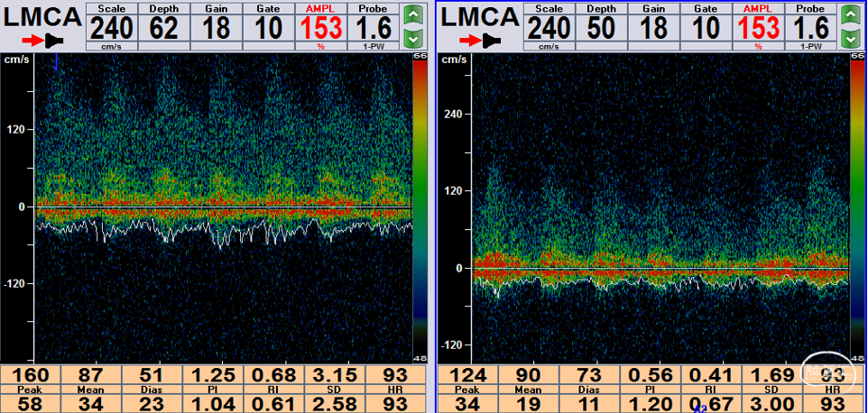This screenshot has height=413, width=868.
Task: Click the white envelope trace in the Depth 50 spectrum
Action: (x=661, y=284)
